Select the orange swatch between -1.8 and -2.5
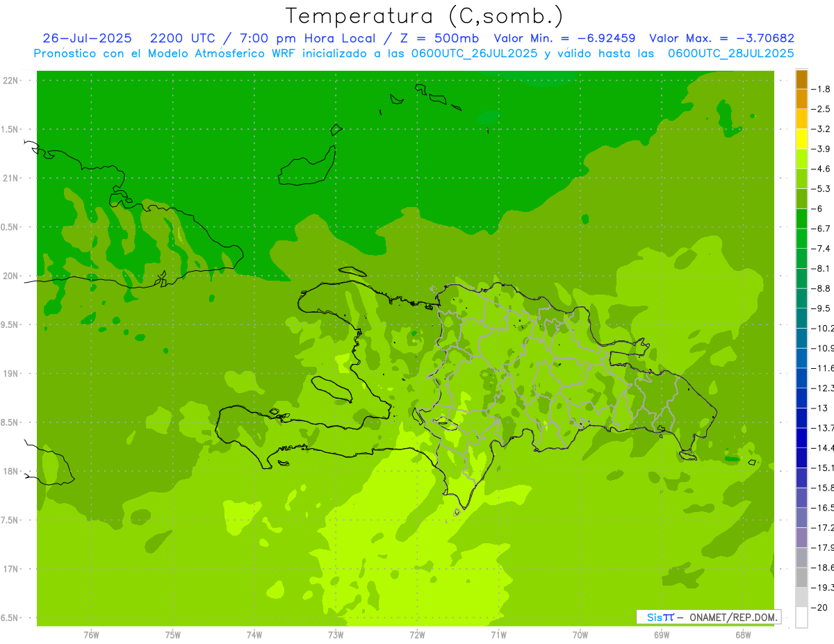The image size is (834, 644). click(801, 99)
